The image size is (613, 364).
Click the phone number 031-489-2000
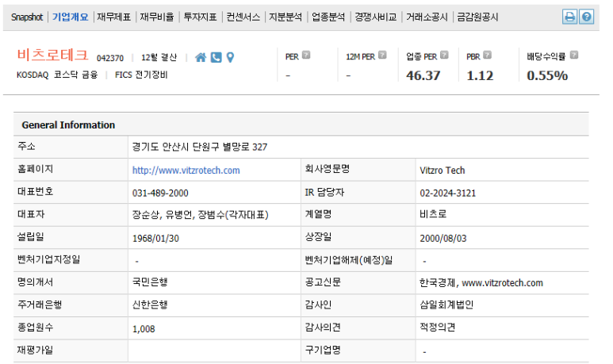[x=160, y=193]
